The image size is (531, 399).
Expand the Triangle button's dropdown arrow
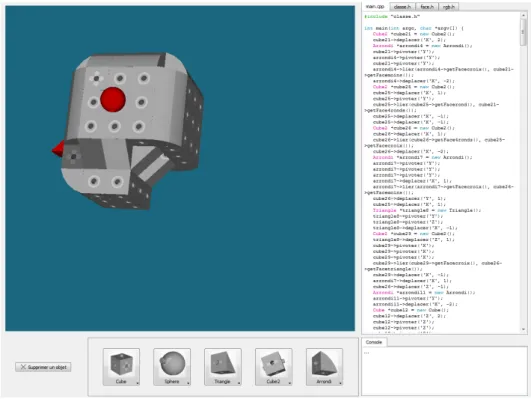click(239, 383)
